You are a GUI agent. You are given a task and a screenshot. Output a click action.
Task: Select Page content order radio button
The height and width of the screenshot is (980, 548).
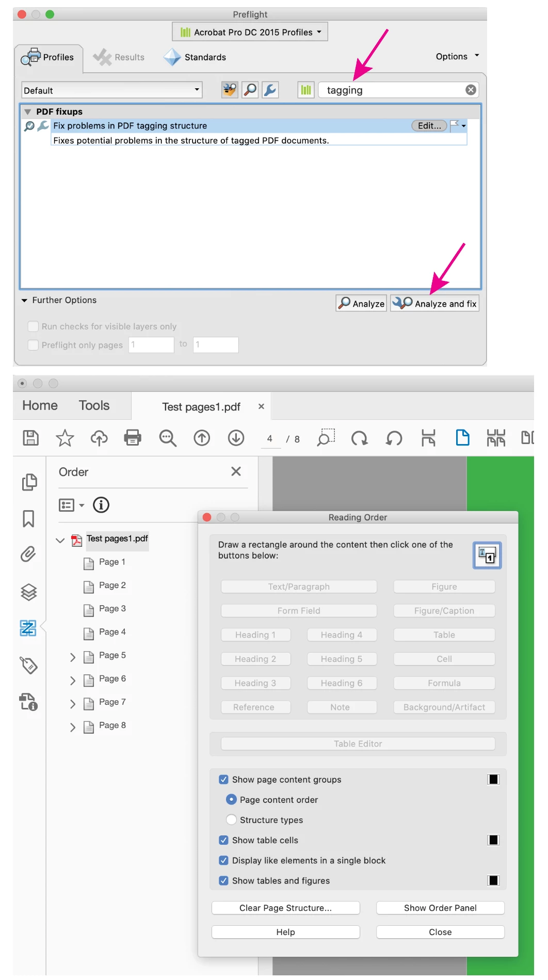click(x=231, y=799)
